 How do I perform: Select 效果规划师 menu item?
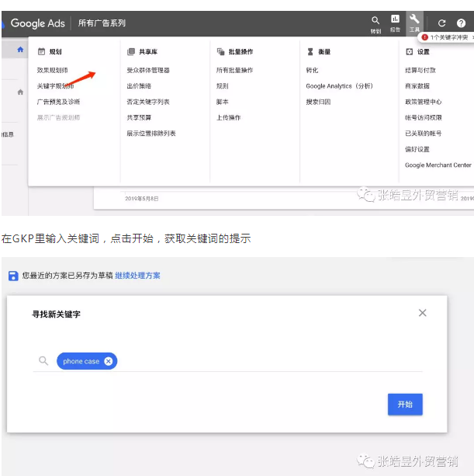coord(53,70)
